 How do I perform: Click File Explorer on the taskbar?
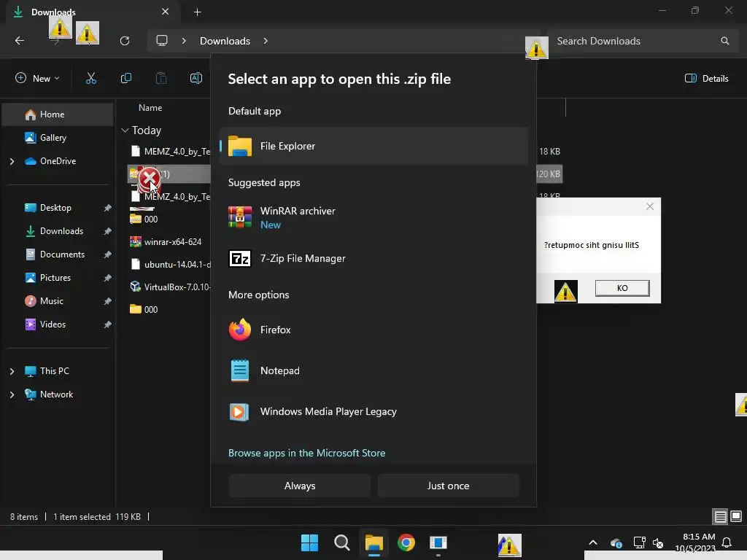[374, 542]
